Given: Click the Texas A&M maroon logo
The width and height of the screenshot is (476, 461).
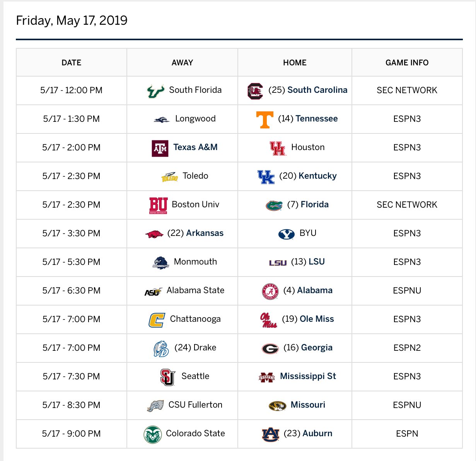Looking at the screenshot, I should (160, 148).
